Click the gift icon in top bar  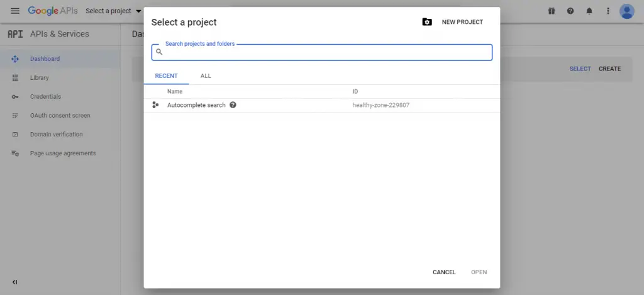click(552, 11)
